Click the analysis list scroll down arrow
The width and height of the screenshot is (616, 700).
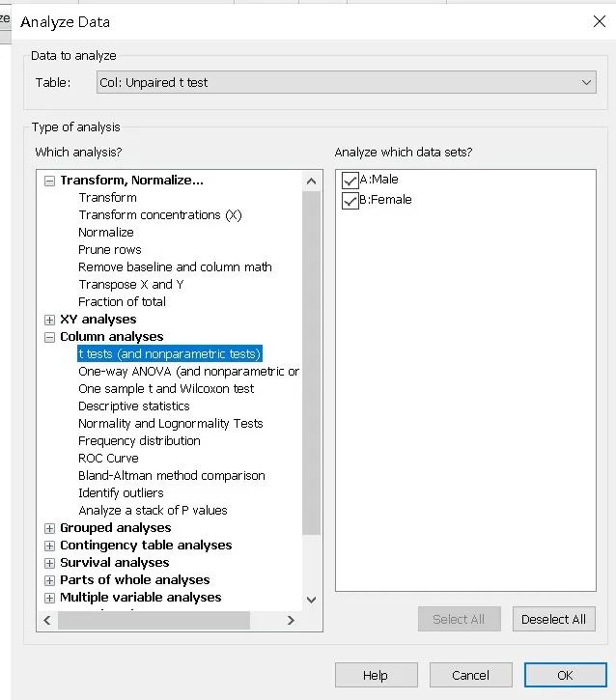tap(312, 600)
